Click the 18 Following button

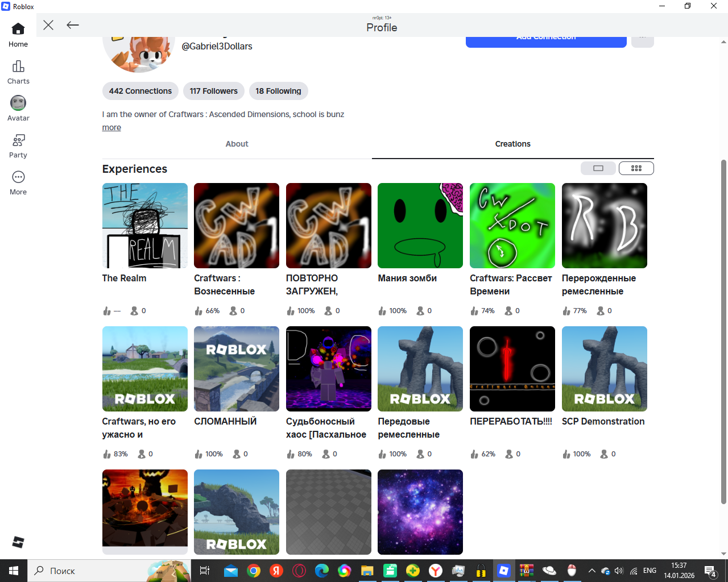pyautogui.click(x=278, y=91)
